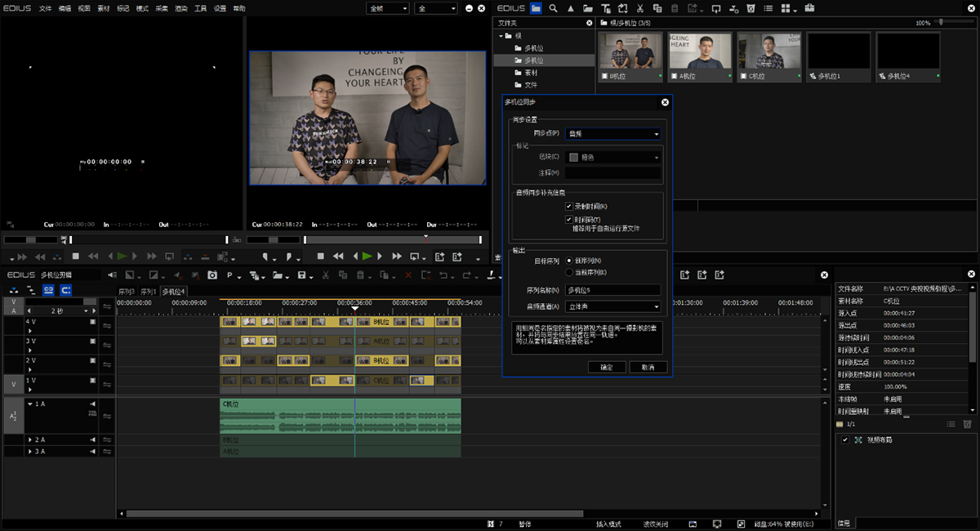This screenshot has height=531, width=980.
Task: Click the red delete X in timeline toolbar
Action: click(x=408, y=274)
